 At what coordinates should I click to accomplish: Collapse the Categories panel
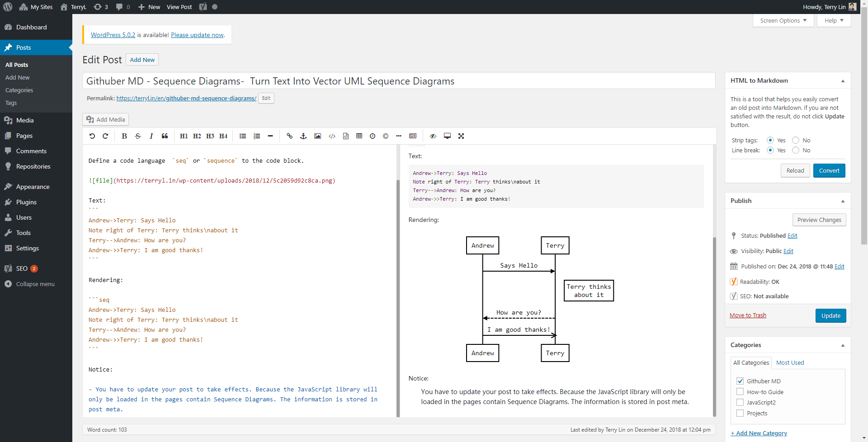click(843, 345)
